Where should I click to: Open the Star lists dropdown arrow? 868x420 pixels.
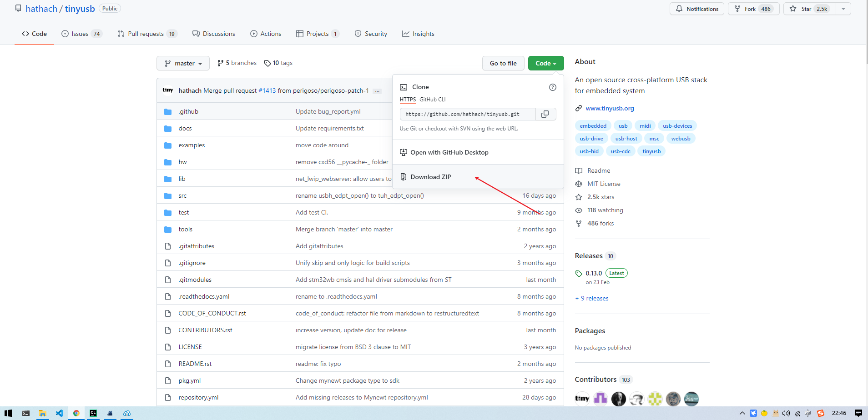843,9
